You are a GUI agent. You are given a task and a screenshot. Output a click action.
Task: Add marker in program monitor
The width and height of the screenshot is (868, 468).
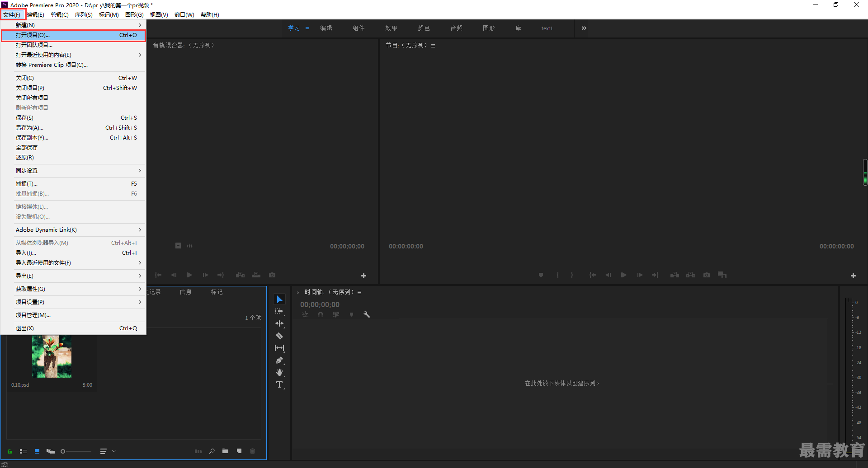pos(541,275)
